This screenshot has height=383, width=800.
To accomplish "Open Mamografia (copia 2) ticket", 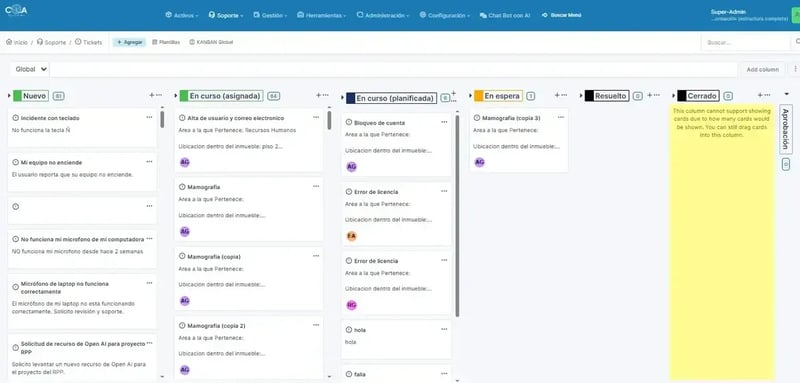I will [216, 325].
